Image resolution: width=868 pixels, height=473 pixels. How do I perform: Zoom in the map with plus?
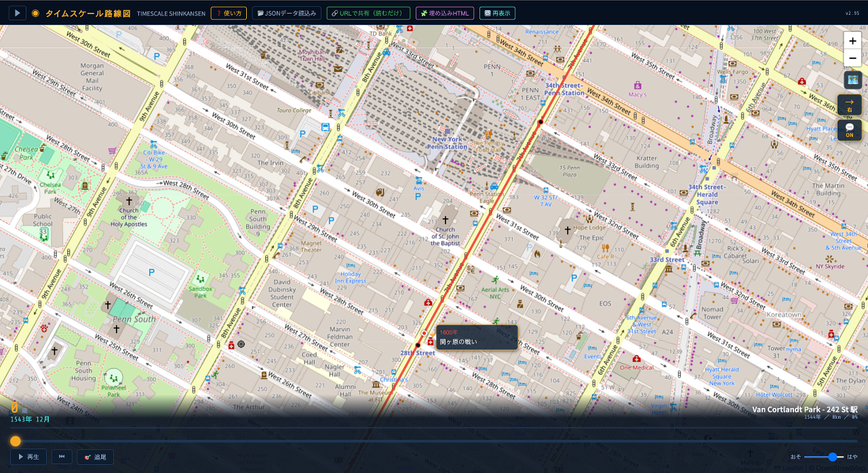852,41
